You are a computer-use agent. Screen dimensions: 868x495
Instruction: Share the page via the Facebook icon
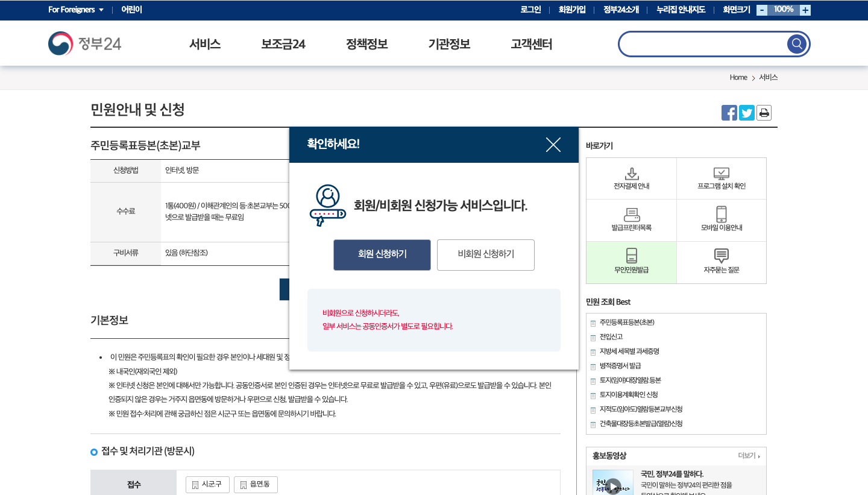click(x=729, y=113)
